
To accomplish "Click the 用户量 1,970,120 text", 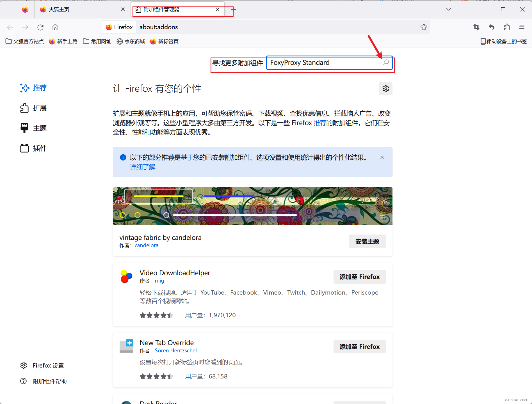I will coord(210,315).
